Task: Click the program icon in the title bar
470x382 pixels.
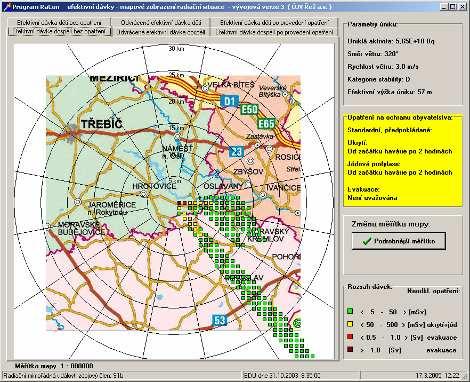Action: [x=6, y=6]
